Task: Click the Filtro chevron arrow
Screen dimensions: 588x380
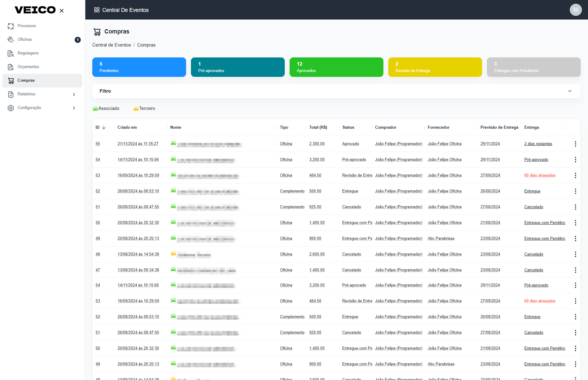Action: (x=569, y=91)
